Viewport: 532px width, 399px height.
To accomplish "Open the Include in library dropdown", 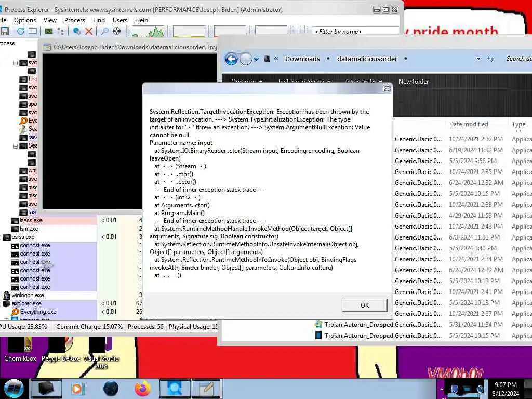I will tap(304, 82).
